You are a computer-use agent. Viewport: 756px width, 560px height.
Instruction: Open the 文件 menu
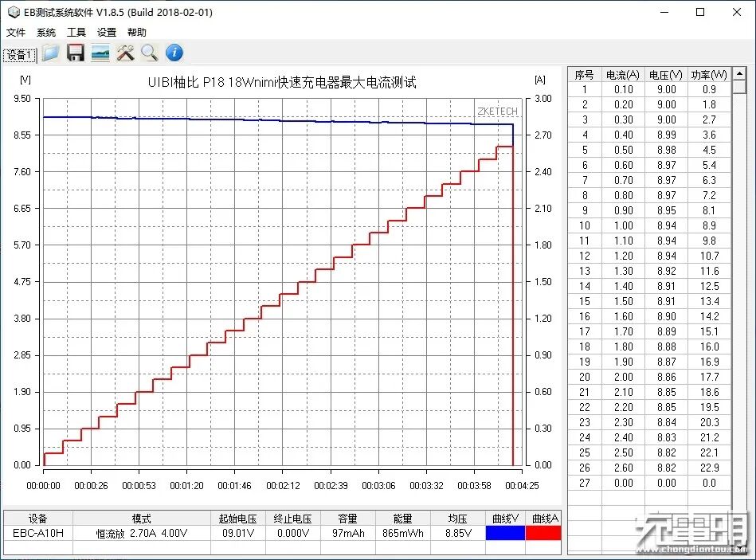[16, 33]
